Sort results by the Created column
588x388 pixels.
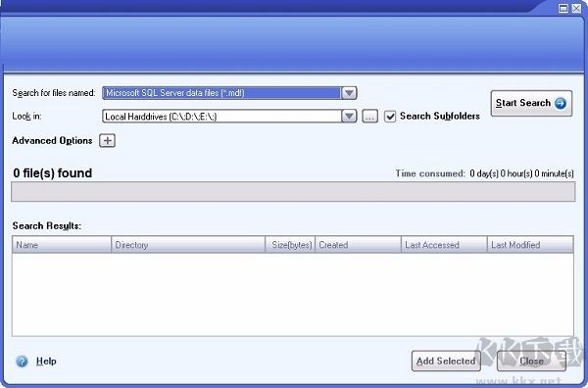click(x=358, y=245)
